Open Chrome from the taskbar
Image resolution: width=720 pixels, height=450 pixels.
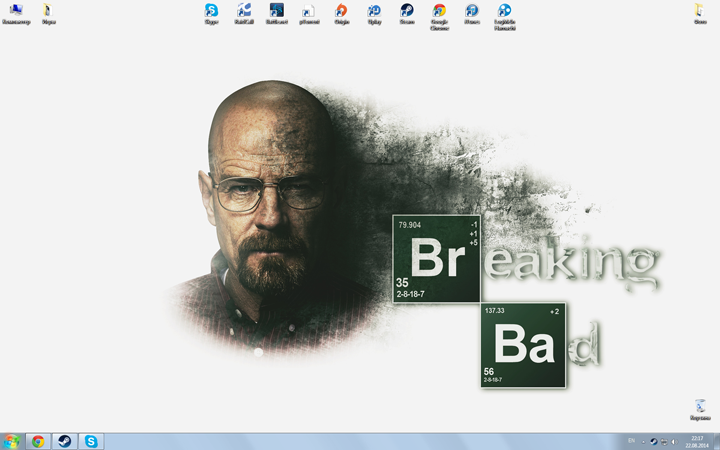pos(38,441)
